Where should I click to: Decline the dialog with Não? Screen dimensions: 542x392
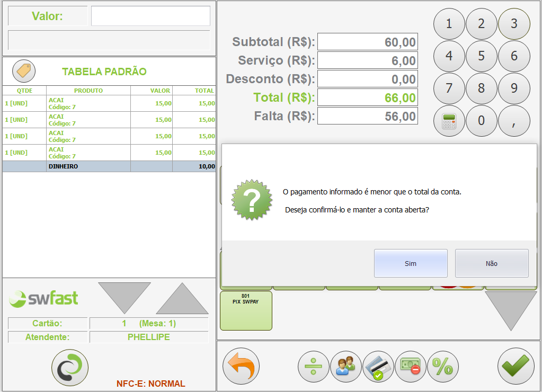tap(492, 263)
